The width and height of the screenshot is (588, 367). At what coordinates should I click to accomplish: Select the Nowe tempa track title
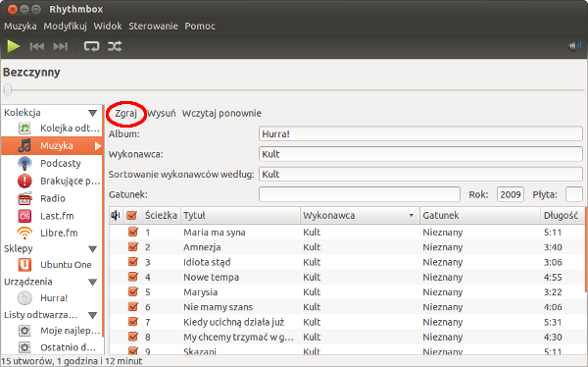pyautogui.click(x=211, y=278)
